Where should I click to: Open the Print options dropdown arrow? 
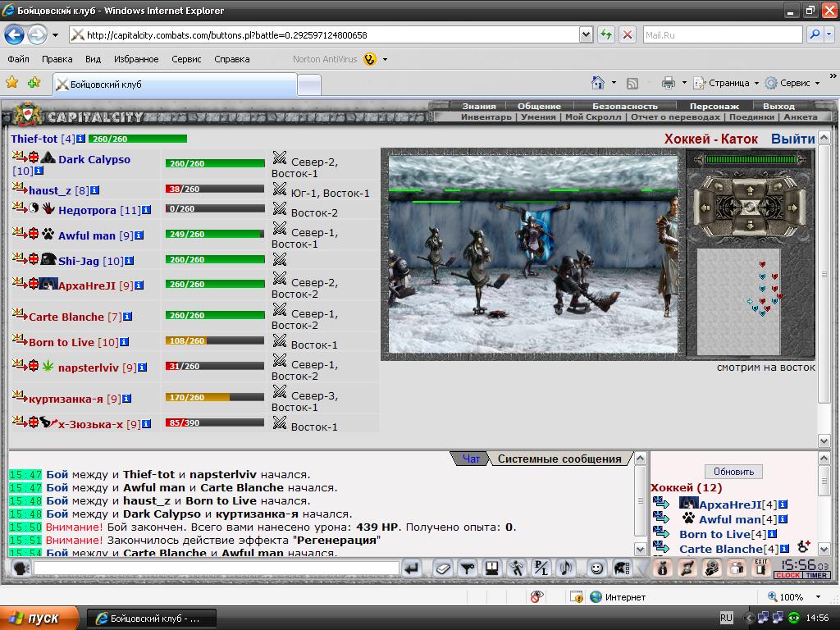[x=684, y=83]
